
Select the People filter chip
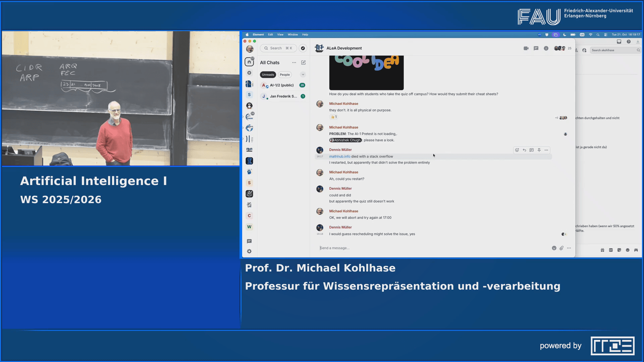pyautogui.click(x=285, y=74)
